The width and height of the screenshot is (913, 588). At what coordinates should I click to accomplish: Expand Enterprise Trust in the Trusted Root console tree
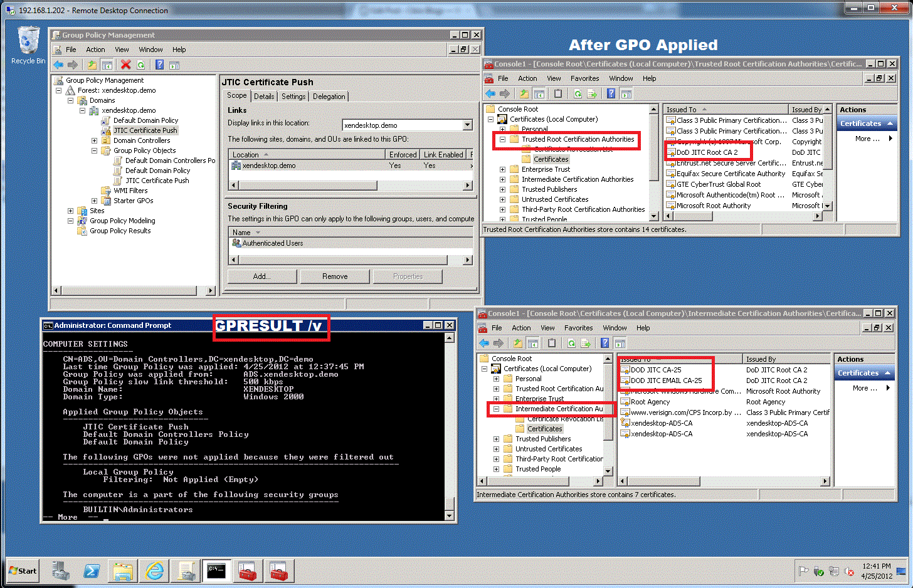[502, 169]
